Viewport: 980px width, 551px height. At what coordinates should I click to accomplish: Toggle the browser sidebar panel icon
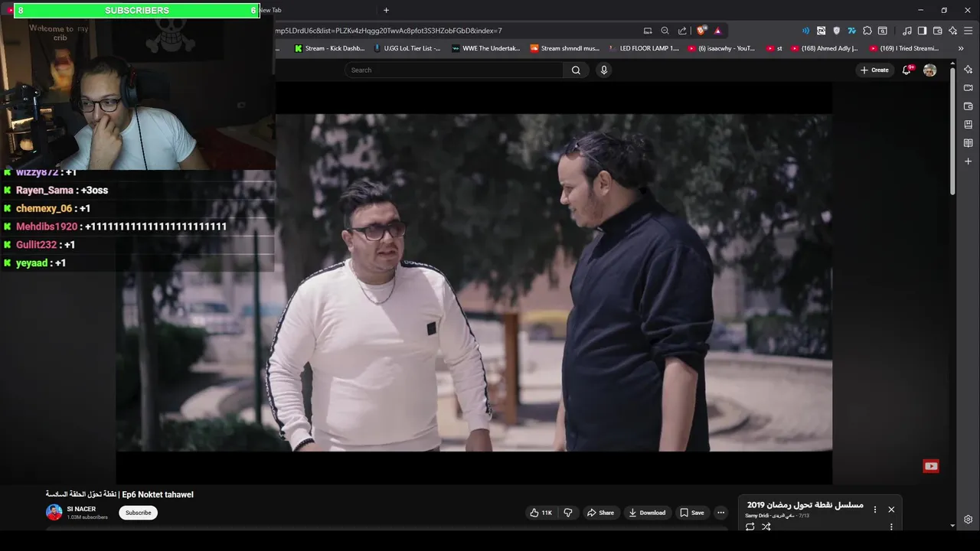coord(922,31)
